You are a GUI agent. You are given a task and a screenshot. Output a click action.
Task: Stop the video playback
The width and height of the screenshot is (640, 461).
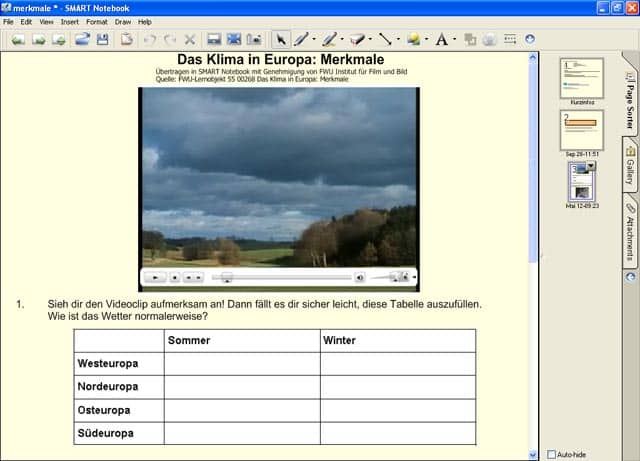click(174, 277)
